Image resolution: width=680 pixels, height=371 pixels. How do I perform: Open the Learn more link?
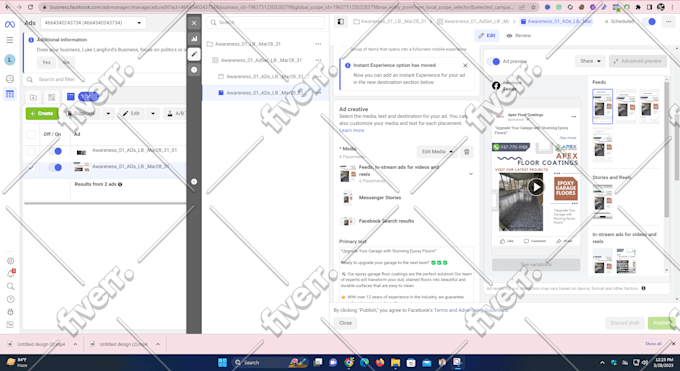point(352,130)
